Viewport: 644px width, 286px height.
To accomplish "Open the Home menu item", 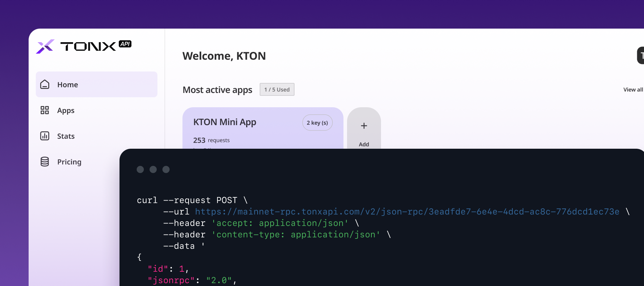I will click(x=97, y=84).
